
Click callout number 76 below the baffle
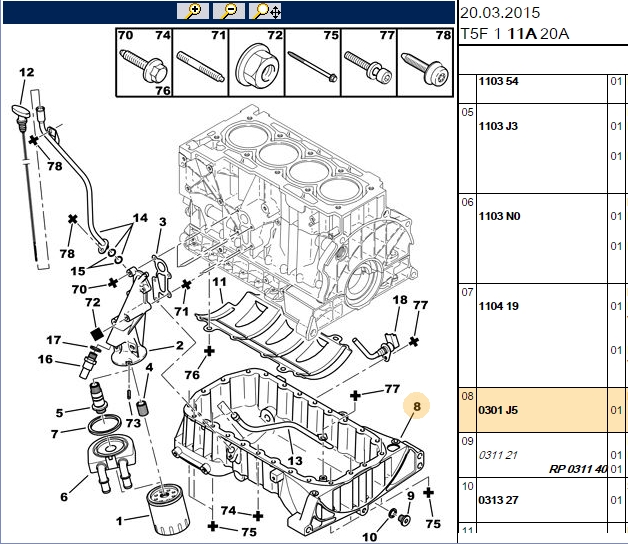click(192, 375)
